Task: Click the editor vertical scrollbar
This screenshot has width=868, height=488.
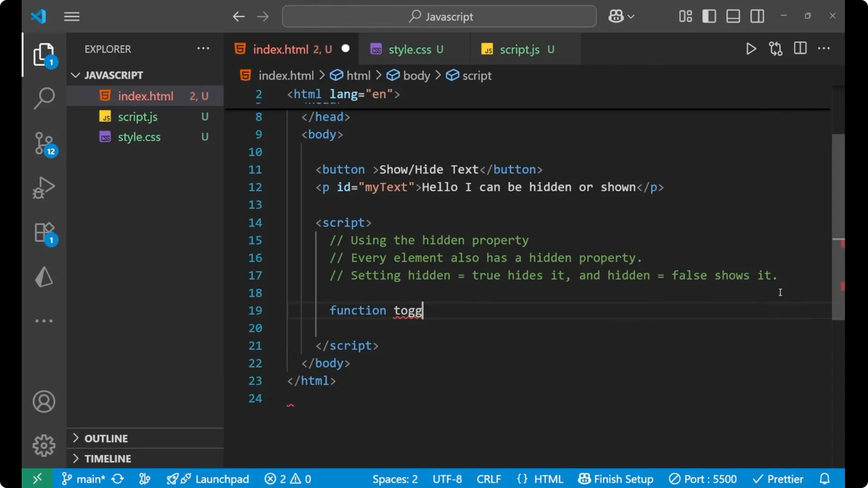Action: (837, 226)
